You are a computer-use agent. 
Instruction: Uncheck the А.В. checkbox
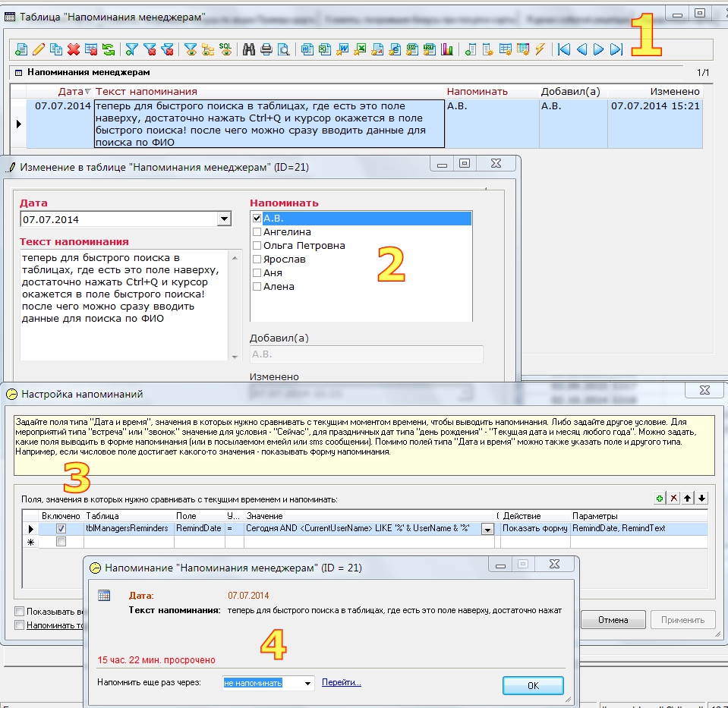[x=257, y=219]
